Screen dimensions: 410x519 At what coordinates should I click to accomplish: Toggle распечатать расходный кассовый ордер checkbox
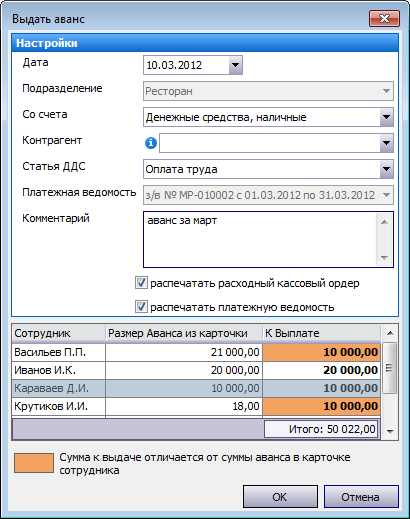(x=141, y=283)
